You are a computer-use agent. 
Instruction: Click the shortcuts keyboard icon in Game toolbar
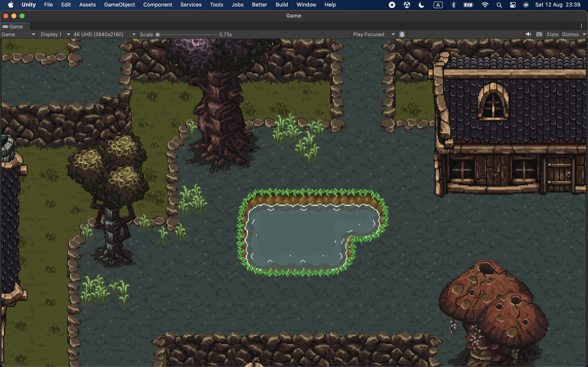click(x=539, y=34)
